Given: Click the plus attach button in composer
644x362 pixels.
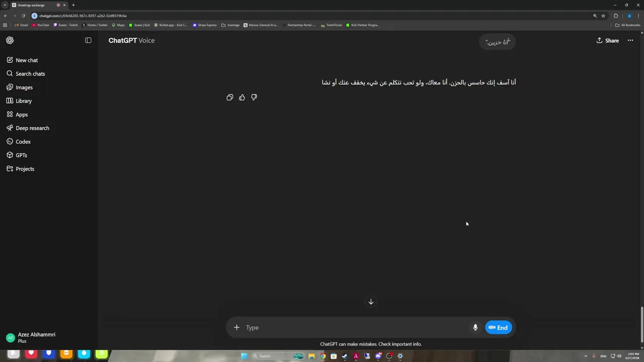Looking at the screenshot, I should [236, 327].
